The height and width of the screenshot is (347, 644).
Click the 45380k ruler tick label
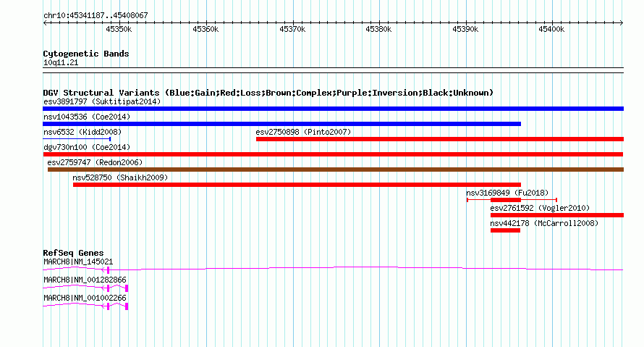click(x=378, y=29)
